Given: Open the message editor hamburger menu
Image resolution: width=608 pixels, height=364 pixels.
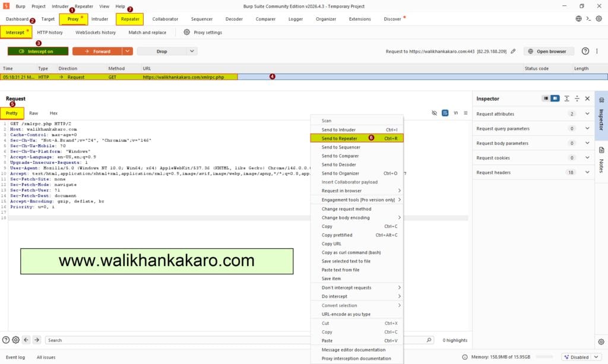Looking at the screenshot, I should click(465, 113).
